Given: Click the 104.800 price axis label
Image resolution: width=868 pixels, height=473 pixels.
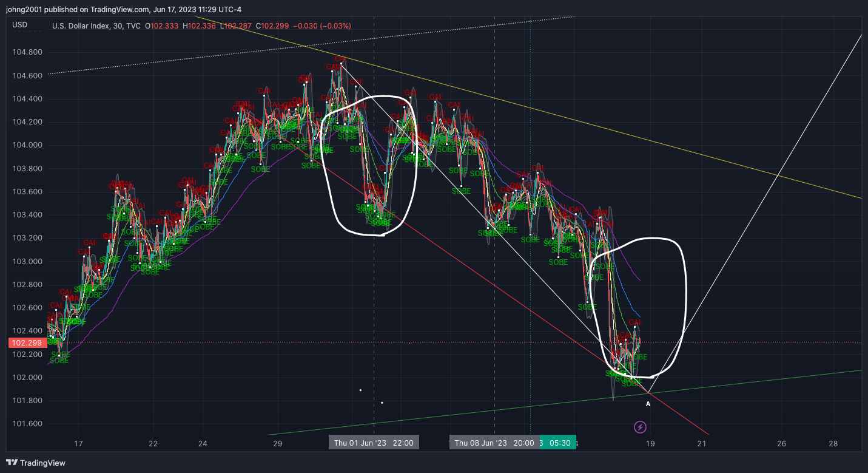Looking at the screenshot, I should 27,52.
